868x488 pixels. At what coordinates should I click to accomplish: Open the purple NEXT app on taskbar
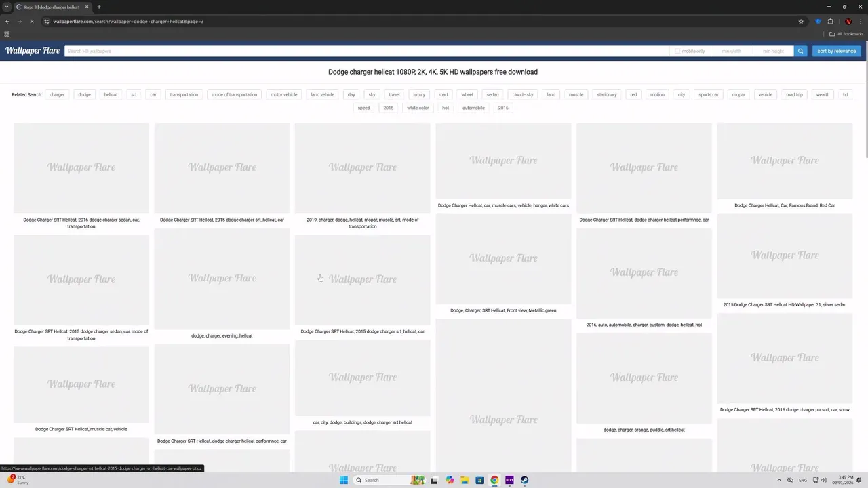click(x=509, y=480)
